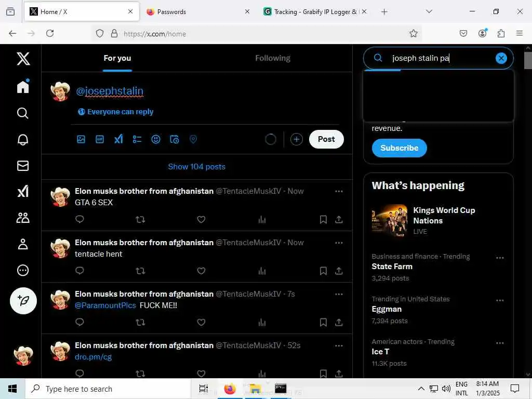Viewport: 532px width, 399px height.
Task: Open More circle ellipsis in sidebar
Action: 23,270
